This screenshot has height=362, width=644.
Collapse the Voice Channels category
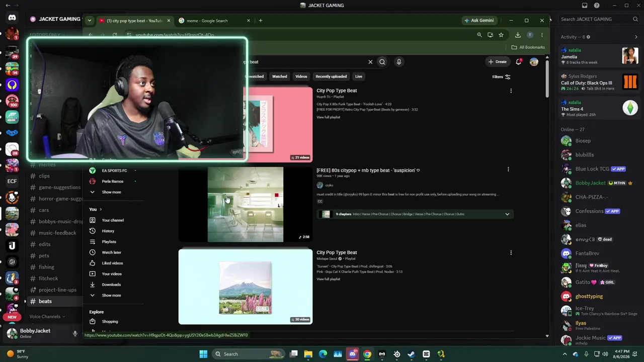47,317
